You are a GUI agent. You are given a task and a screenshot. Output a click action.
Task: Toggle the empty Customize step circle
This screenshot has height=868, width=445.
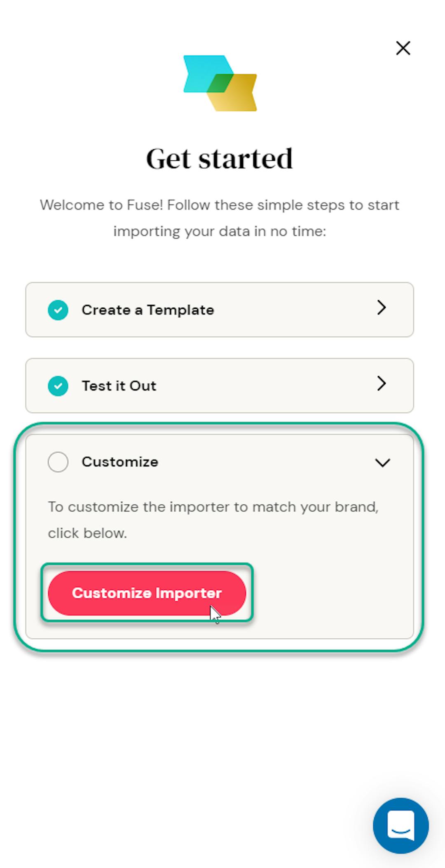coord(58,461)
